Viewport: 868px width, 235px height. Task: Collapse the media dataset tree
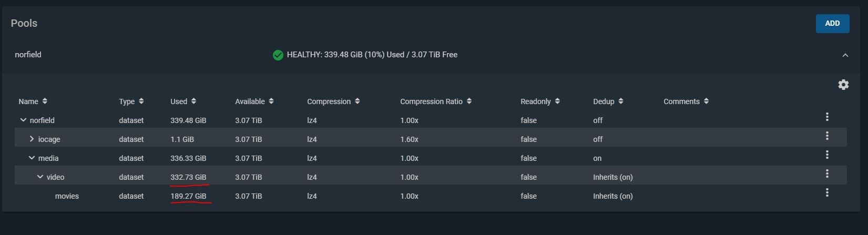(x=32, y=158)
